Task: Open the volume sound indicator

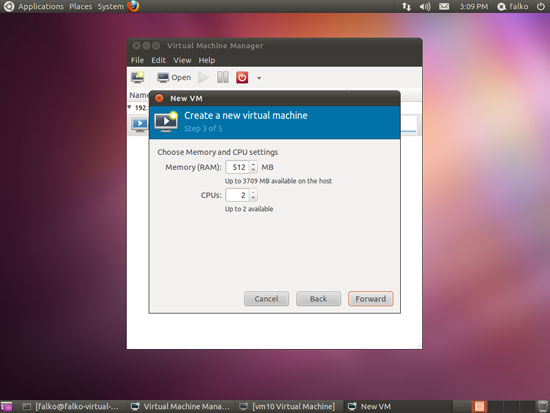Action: 425,7
